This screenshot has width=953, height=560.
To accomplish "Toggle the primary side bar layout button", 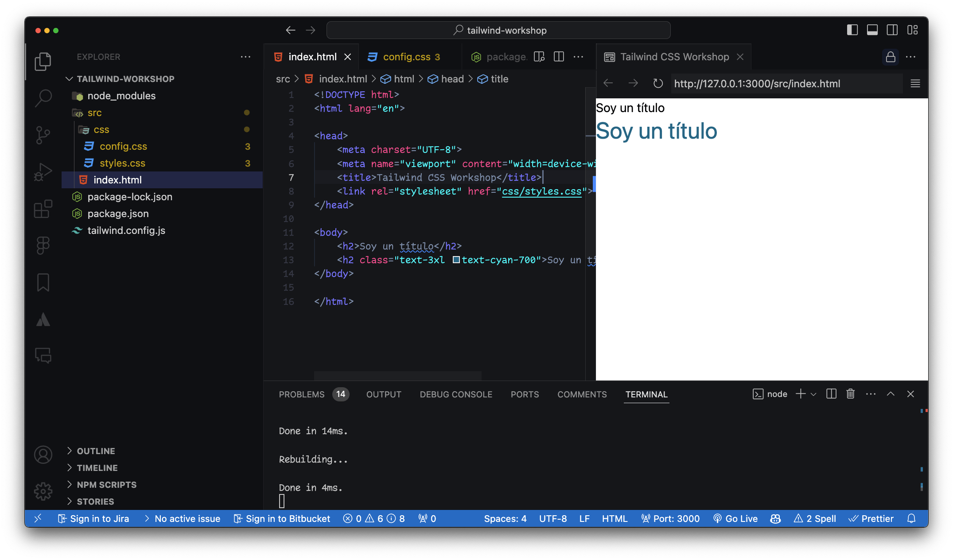I will [852, 30].
